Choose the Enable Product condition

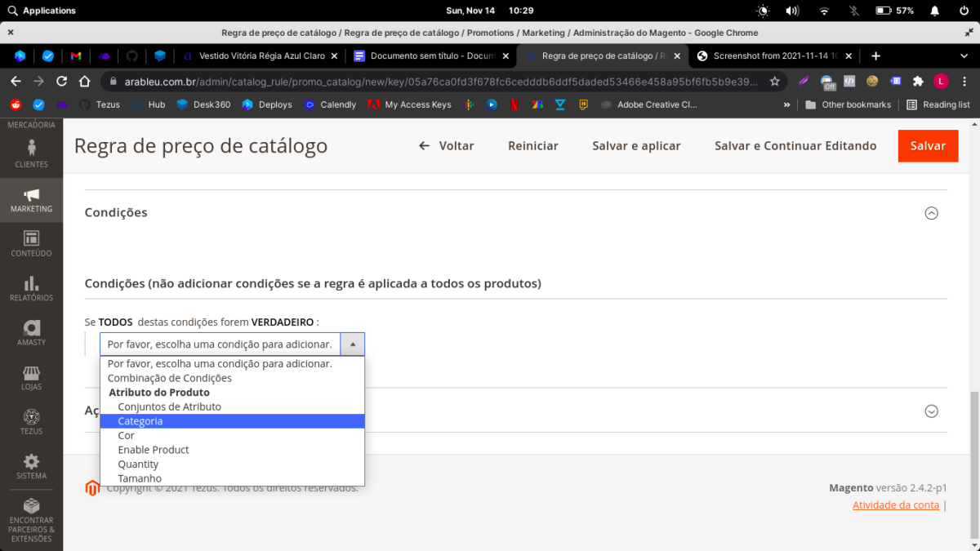coord(233,450)
